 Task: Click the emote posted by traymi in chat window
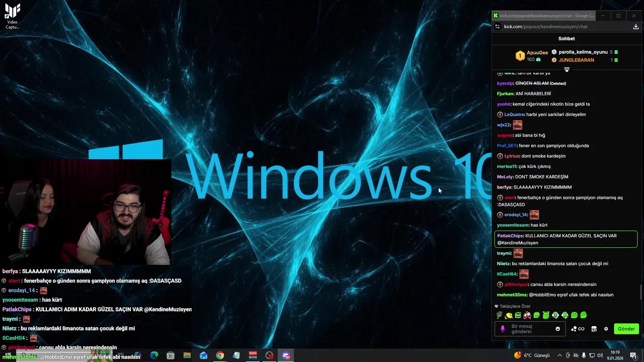[x=518, y=253]
